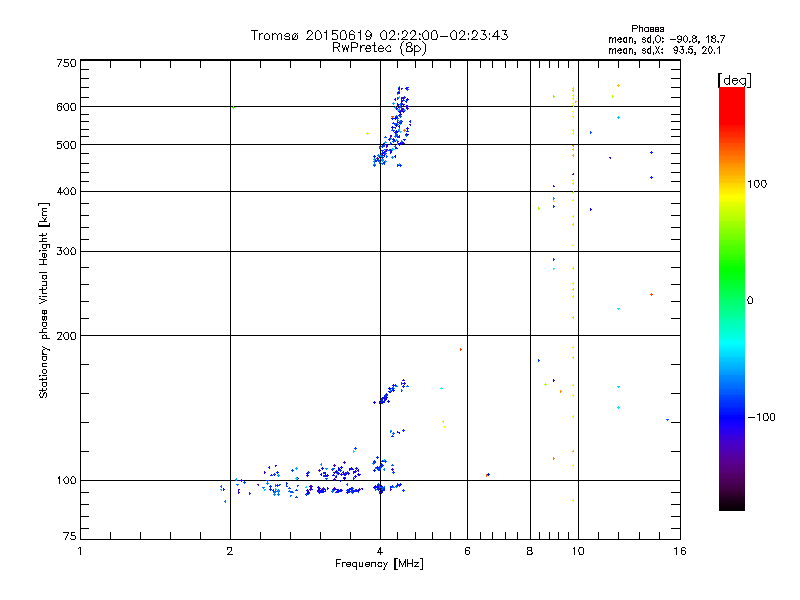The image size is (800, 600).
Task: Click the red data point near 6 MHz, 190 km
Action: (x=461, y=349)
